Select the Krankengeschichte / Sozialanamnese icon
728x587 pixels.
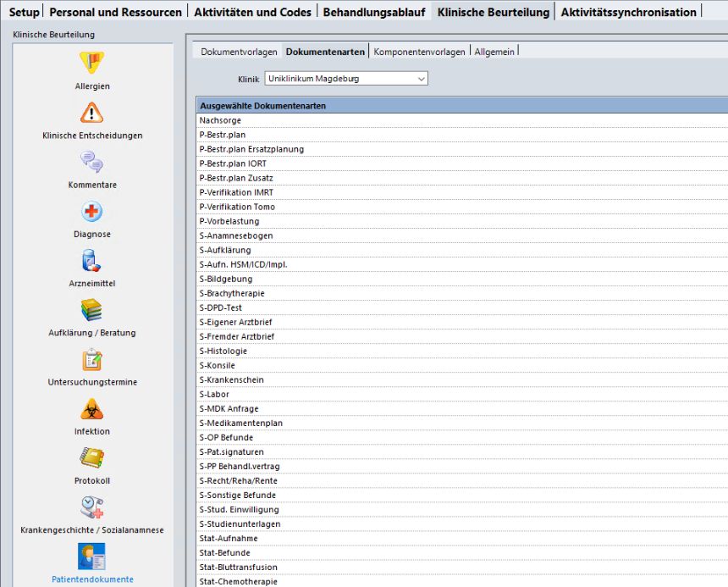91,507
